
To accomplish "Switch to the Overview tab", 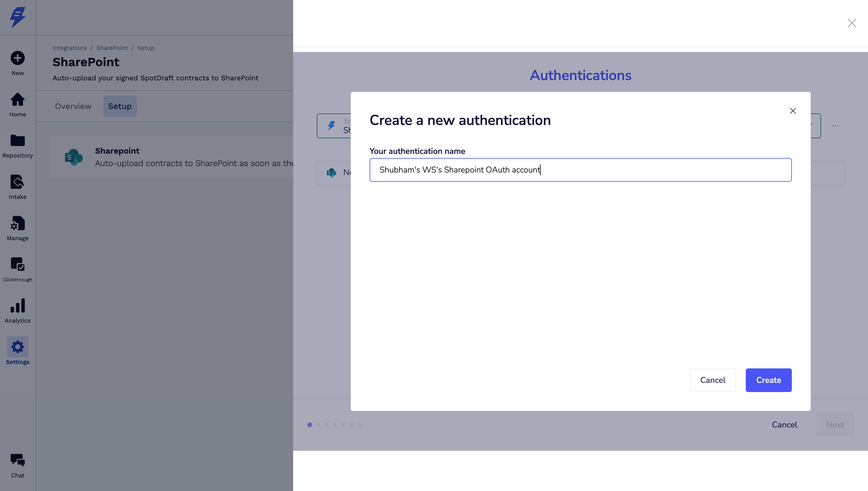I will (73, 106).
